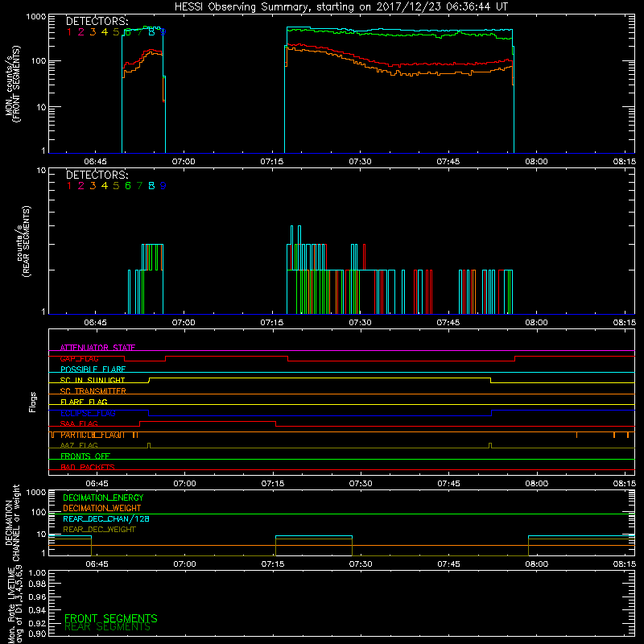The image size is (644, 644).
Task: Click 07:00 tick under the Flags panel
Action: click(x=184, y=484)
